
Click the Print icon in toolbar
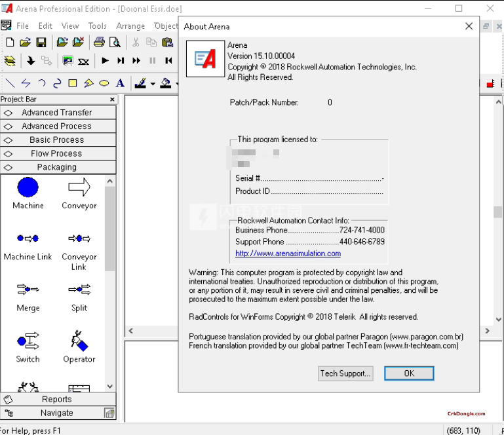(99, 43)
